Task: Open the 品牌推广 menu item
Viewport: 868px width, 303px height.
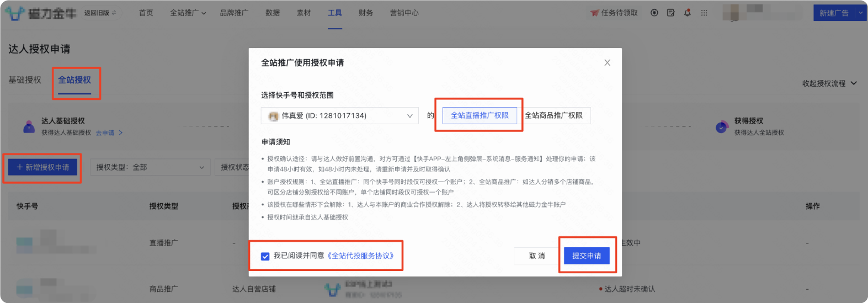Action: pos(234,13)
